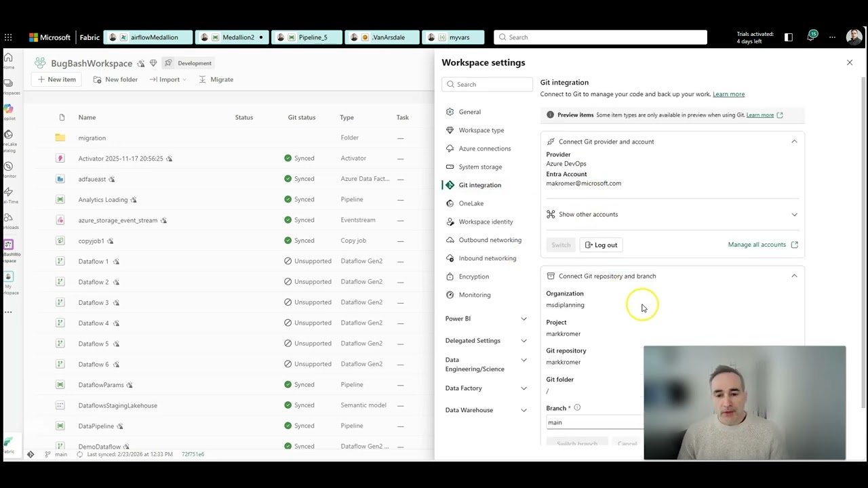Close the Workspace settings panel
Image resolution: width=868 pixels, height=488 pixels.
[x=849, y=62]
